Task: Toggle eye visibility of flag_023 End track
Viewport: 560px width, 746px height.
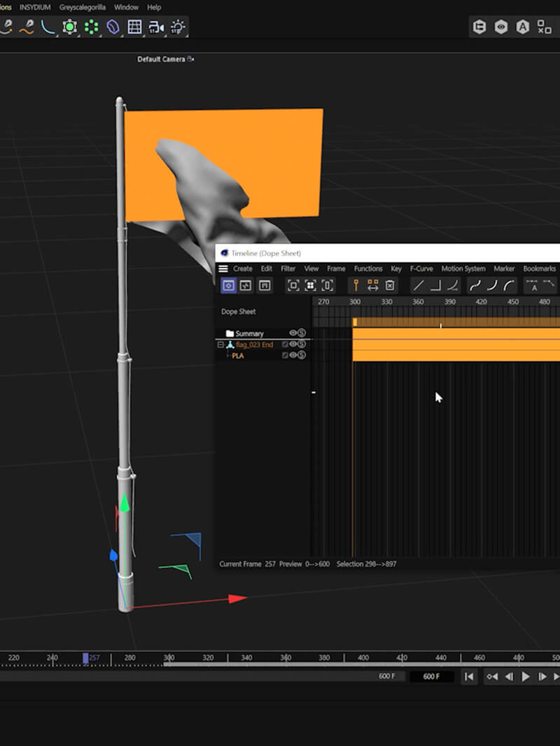Action: pos(293,344)
